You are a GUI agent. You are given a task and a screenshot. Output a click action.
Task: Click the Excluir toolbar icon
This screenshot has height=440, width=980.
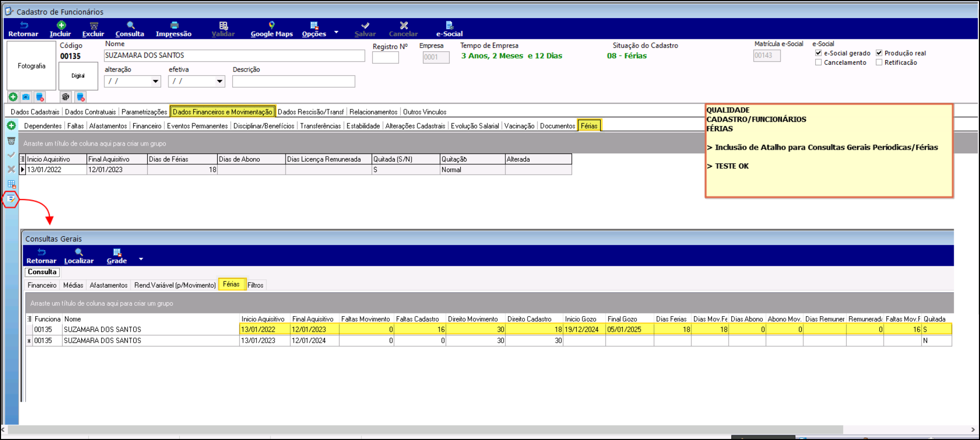click(94, 25)
